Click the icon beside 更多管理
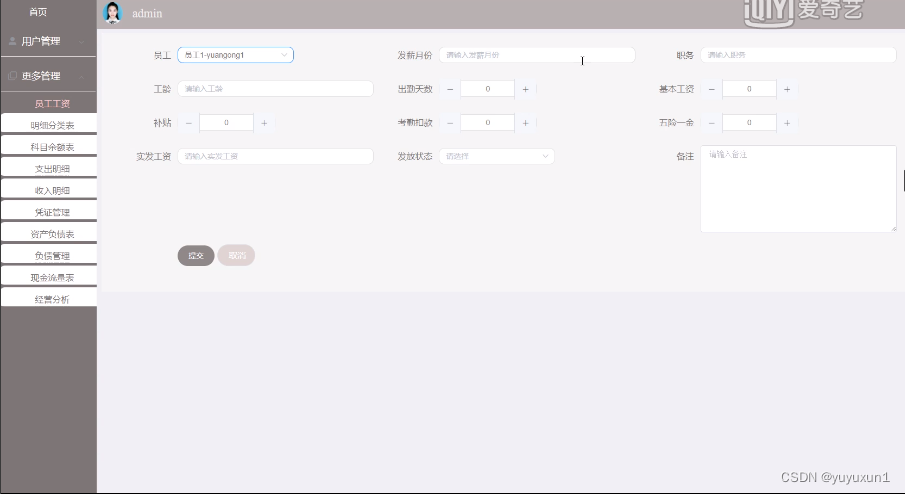Screen dimensions: 905x494 (12, 76)
